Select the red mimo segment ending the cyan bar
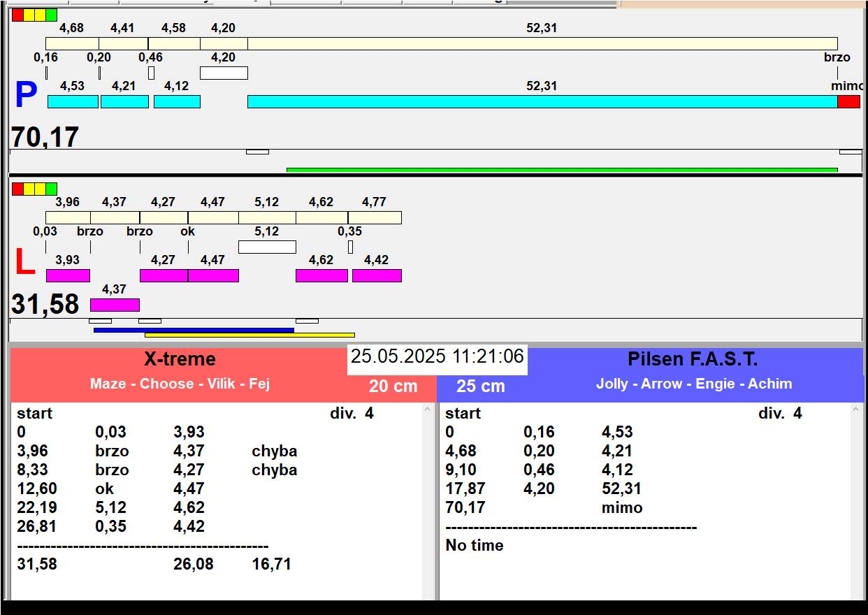The image size is (868, 615). (x=848, y=102)
